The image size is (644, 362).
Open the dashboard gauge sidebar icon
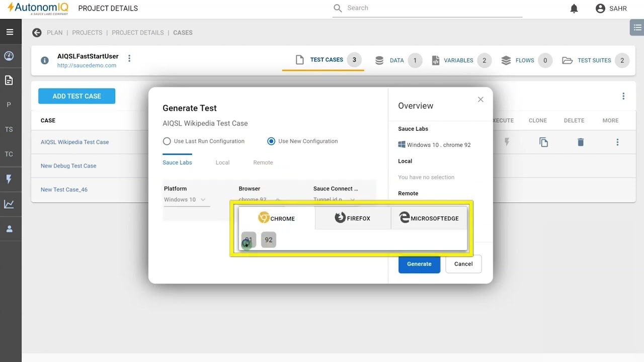9,56
